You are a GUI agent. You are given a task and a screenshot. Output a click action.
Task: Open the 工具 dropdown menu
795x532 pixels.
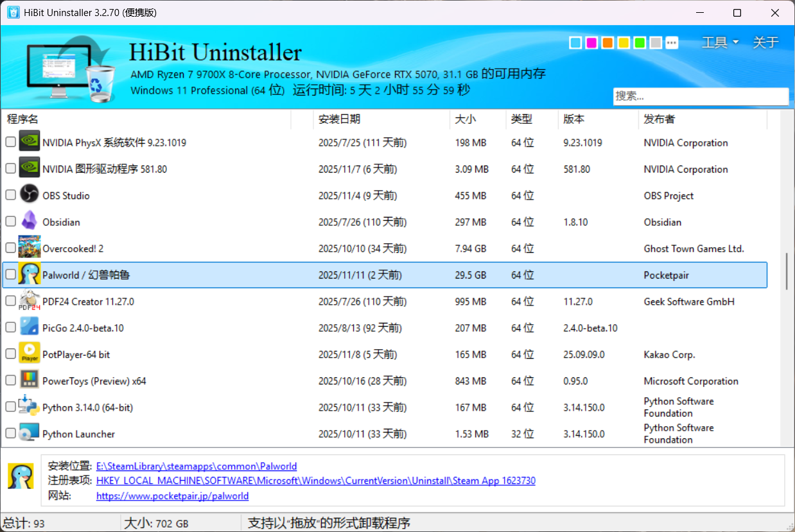(720, 42)
